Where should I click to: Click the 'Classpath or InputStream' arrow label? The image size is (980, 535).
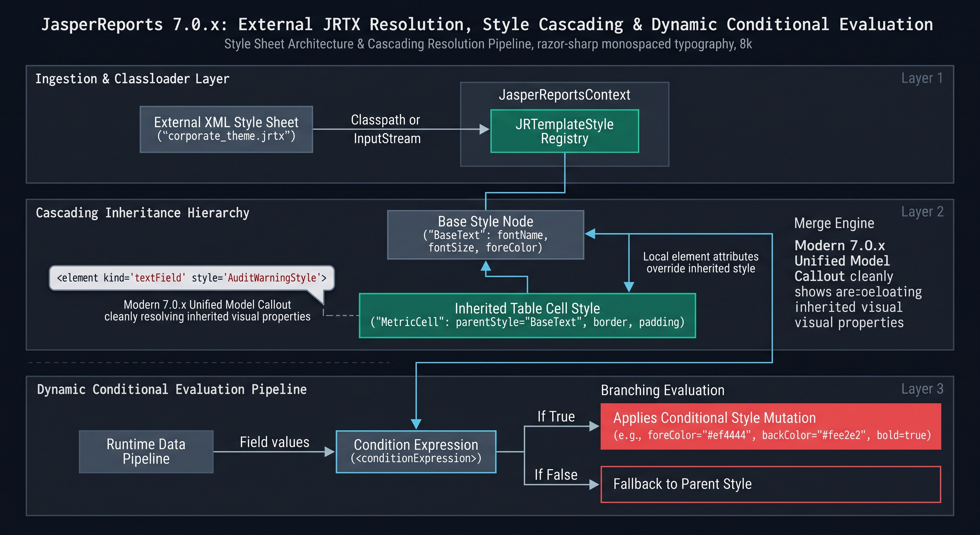(386, 129)
